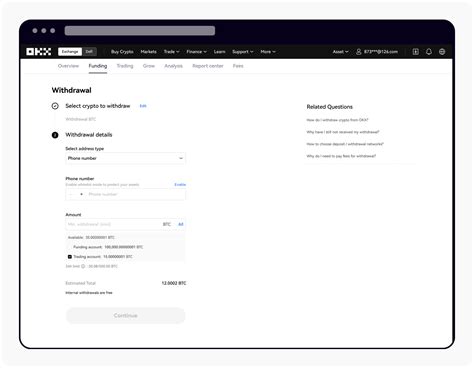Click the Estimated Total value 12.0002 BTC
The width and height of the screenshot is (474, 368).
coord(174,283)
